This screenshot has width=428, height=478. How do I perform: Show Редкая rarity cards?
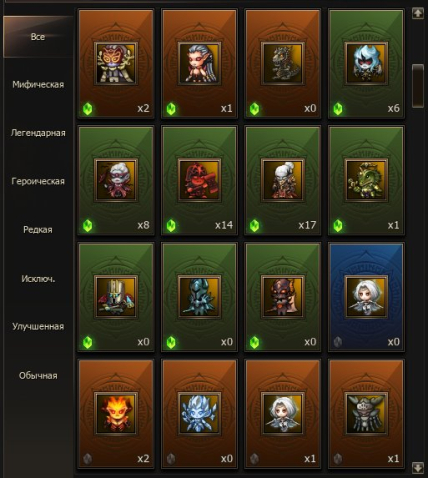click(38, 230)
